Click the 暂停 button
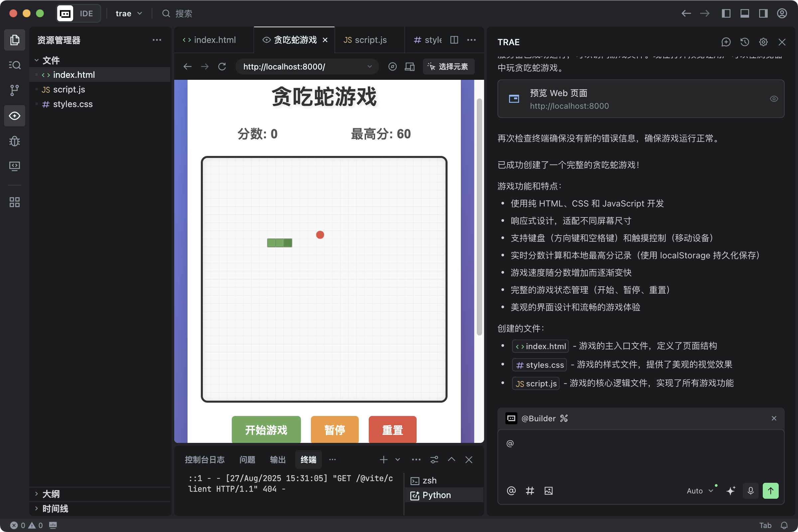The height and width of the screenshot is (532, 798). point(334,429)
